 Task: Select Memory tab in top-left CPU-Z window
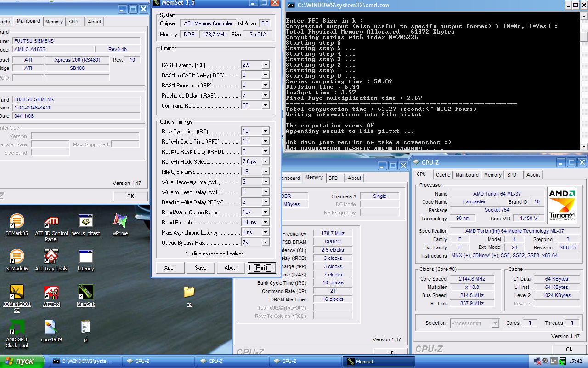pyautogui.click(x=54, y=22)
